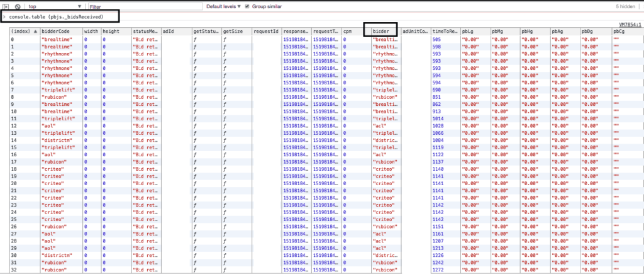The height and width of the screenshot is (274, 644).
Task: Select the timeToRespond value 505
Action: click(x=436, y=40)
